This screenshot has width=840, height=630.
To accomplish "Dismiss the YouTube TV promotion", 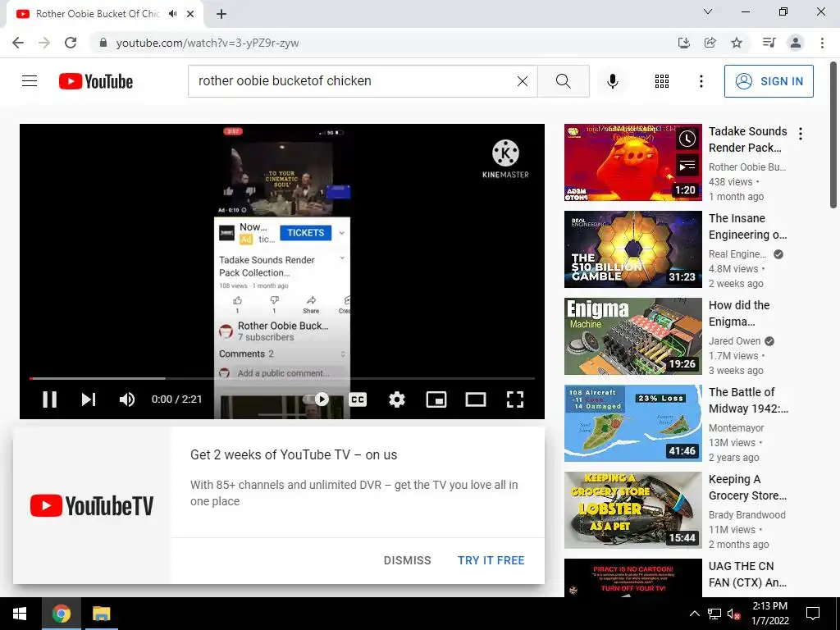I will click(407, 560).
